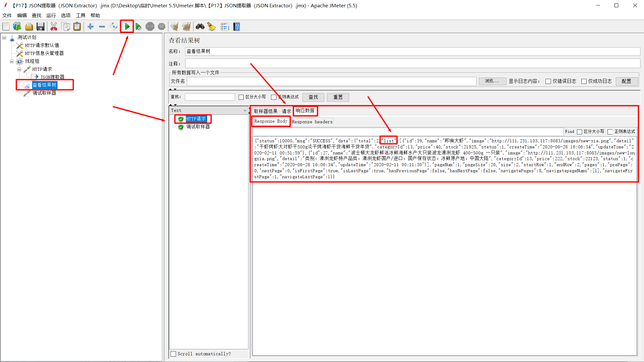The image size is (644, 362).
Task: Click the 文件名 input field
Action: coord(331,81)
